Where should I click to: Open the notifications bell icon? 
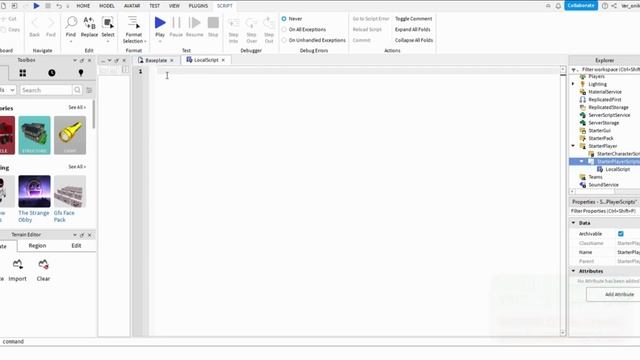558,6
